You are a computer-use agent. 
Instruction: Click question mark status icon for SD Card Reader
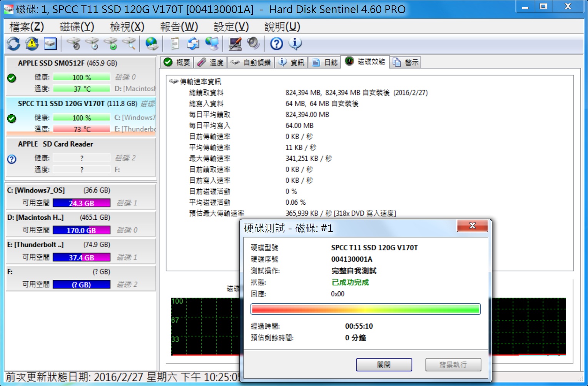(12, 159)
